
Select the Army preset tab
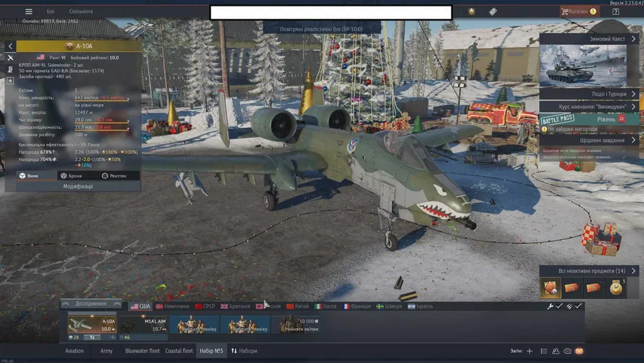[x=106, y=351]
